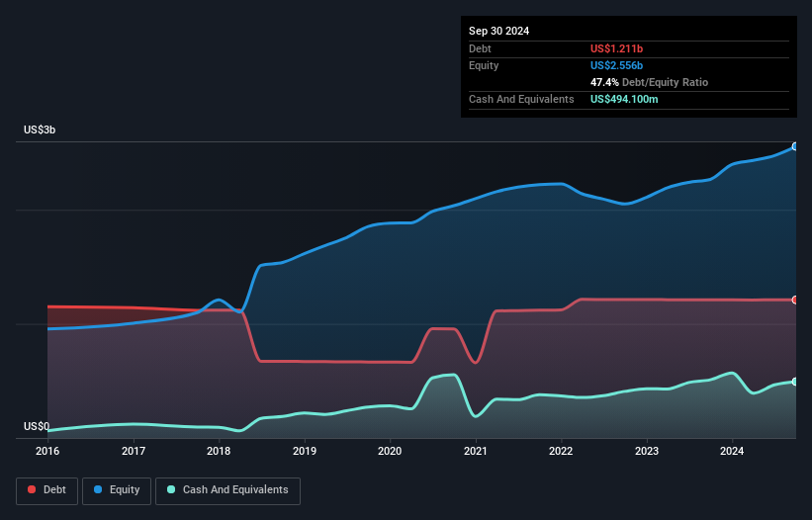Viewport: 812px width, 520px height.
Task: Click the 2019 x-axis label
Action: [305, 451]
